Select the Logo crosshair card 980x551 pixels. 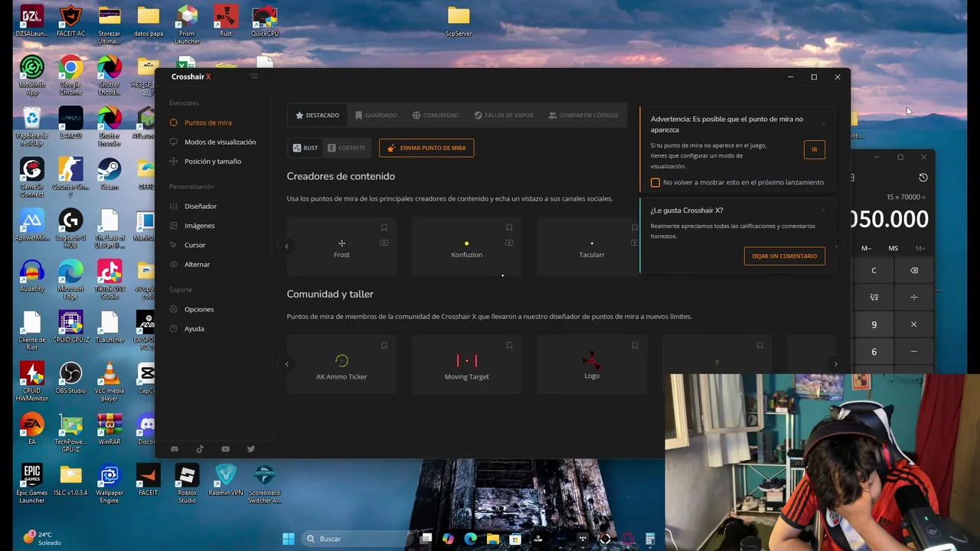pos(592,364)
